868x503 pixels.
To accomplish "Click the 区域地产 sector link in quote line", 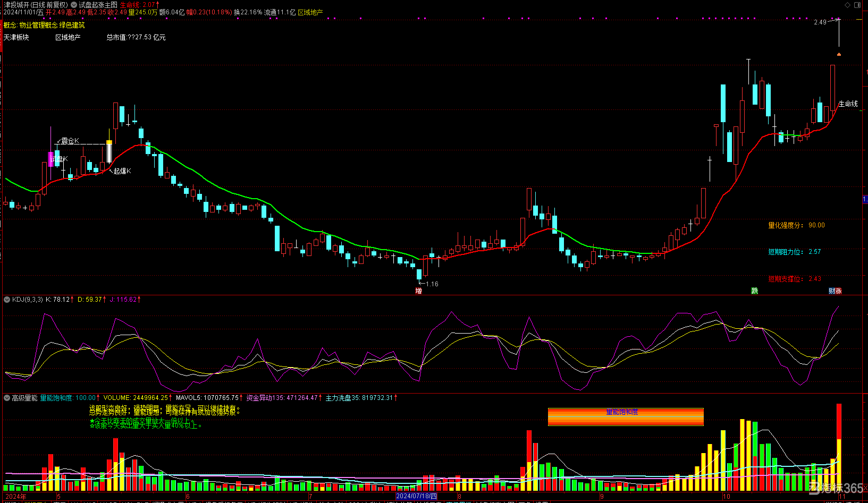I will (x=310, y=12).
